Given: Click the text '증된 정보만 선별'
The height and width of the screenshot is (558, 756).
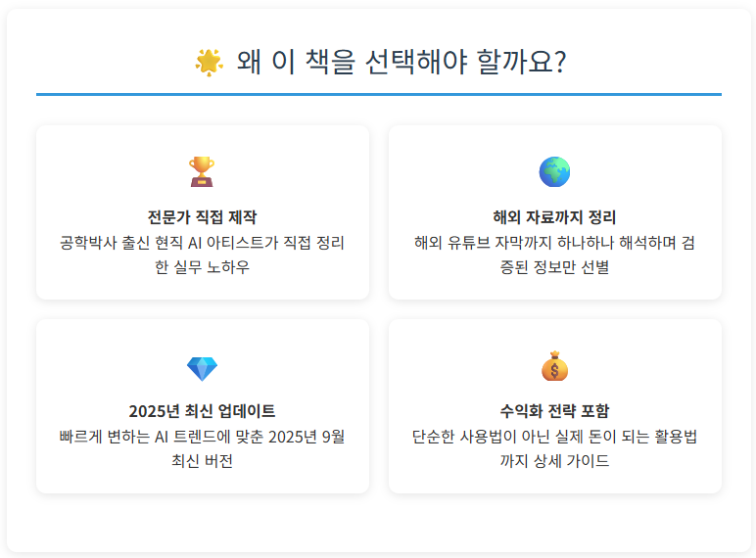Looking at the screenshot, I should pos(554,267).
